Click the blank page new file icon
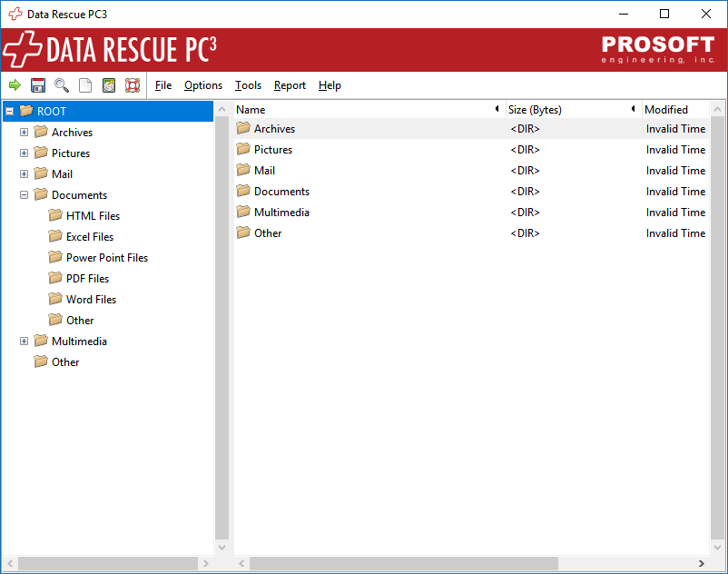 [85, 85]
